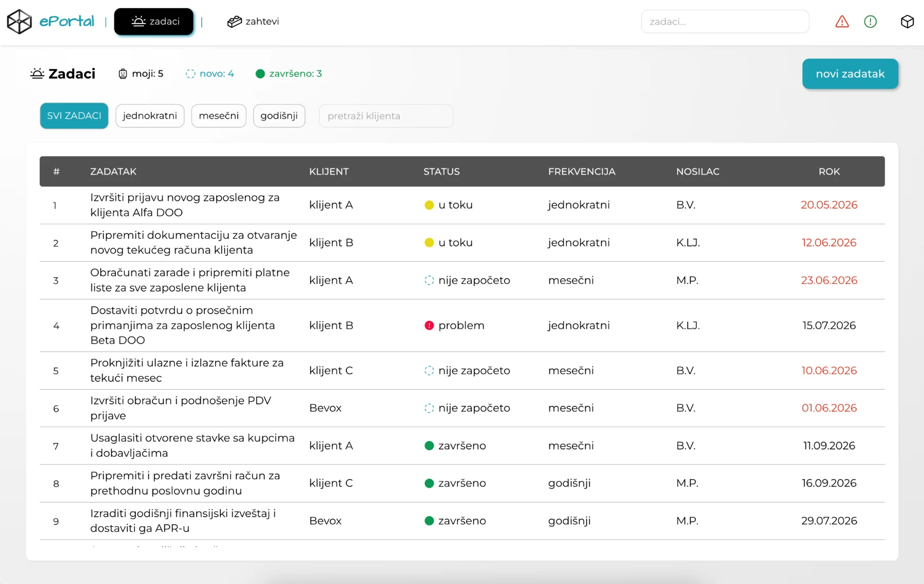Viewport: 924px width, 584px height.
Task: Click the problem status text in row 4
Action: 461,326
